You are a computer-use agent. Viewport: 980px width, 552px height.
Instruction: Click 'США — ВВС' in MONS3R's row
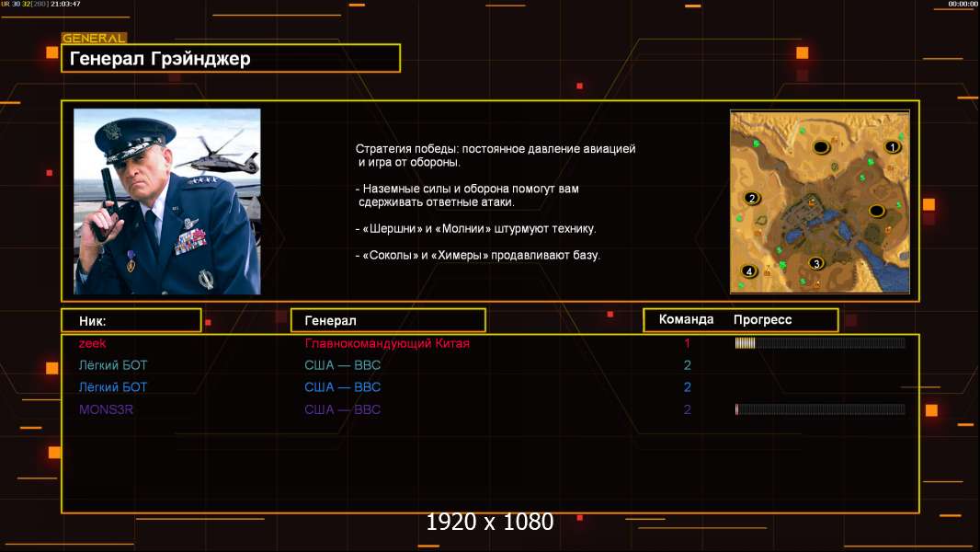(x=343, y=409)
